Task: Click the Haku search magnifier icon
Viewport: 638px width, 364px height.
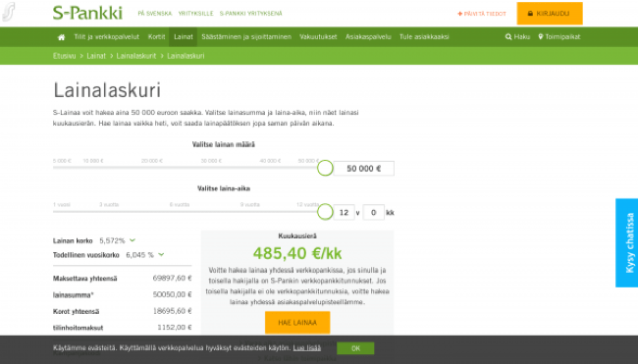Action: click(x=508, y=37)
